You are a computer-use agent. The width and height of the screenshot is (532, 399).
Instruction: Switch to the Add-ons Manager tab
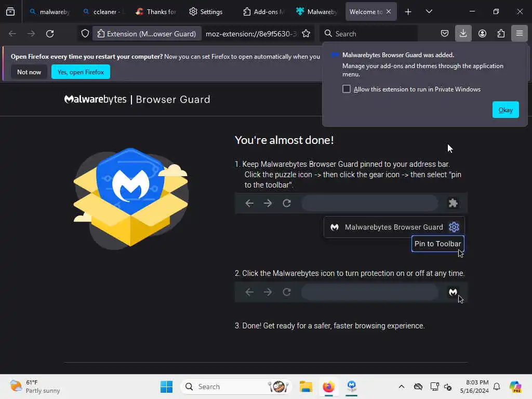tap(263, 11)
